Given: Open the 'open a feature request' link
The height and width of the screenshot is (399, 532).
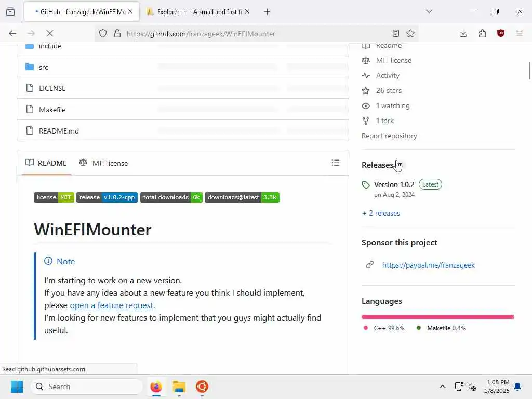Looking at the screenshot, I should click(112, 305).
